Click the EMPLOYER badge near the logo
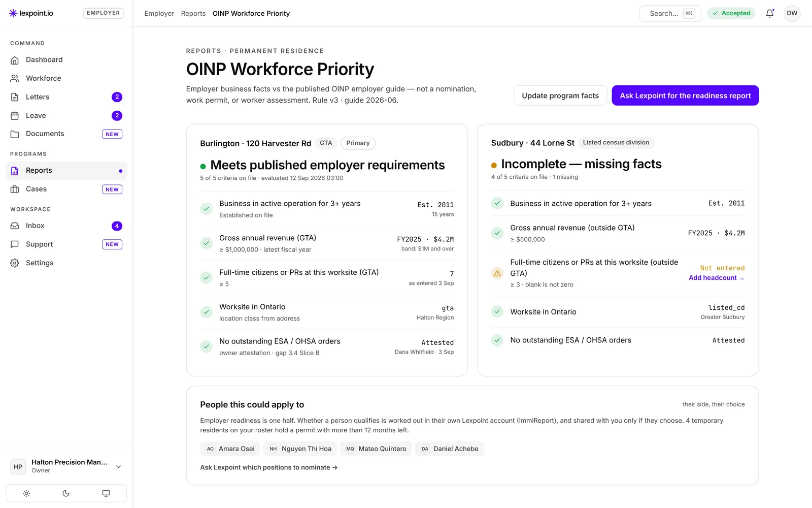The height and width of the screenshot is (508, 812). [x=103, y=13]
